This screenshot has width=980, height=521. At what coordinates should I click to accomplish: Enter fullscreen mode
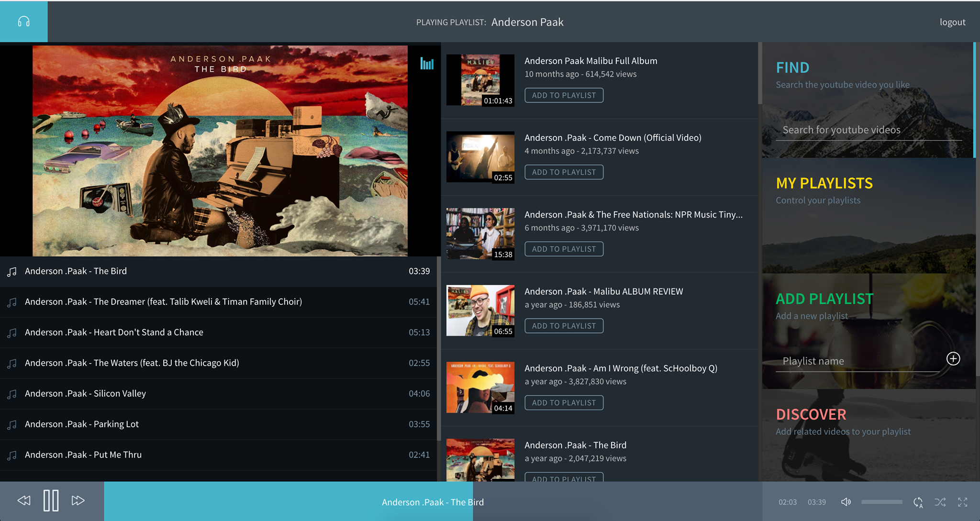[x=962, y=502]
